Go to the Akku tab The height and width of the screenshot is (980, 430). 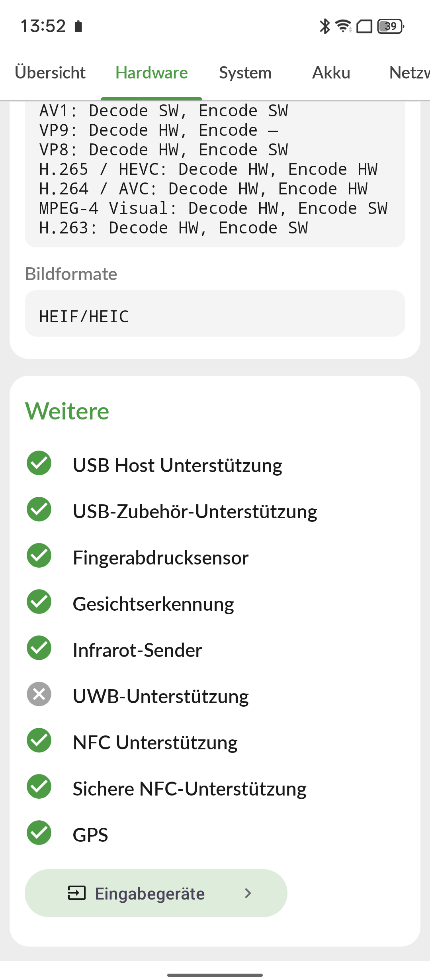[331, 73]
